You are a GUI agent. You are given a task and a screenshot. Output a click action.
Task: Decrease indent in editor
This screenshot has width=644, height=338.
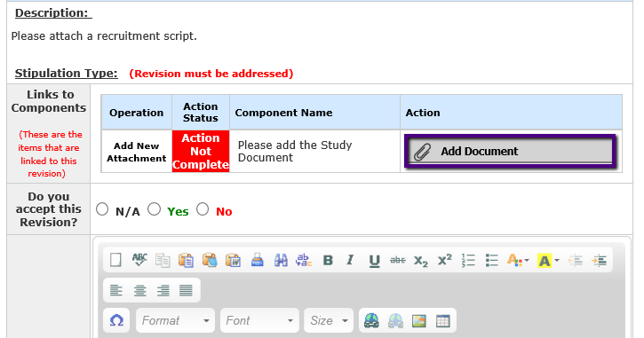tap(576, 260)
